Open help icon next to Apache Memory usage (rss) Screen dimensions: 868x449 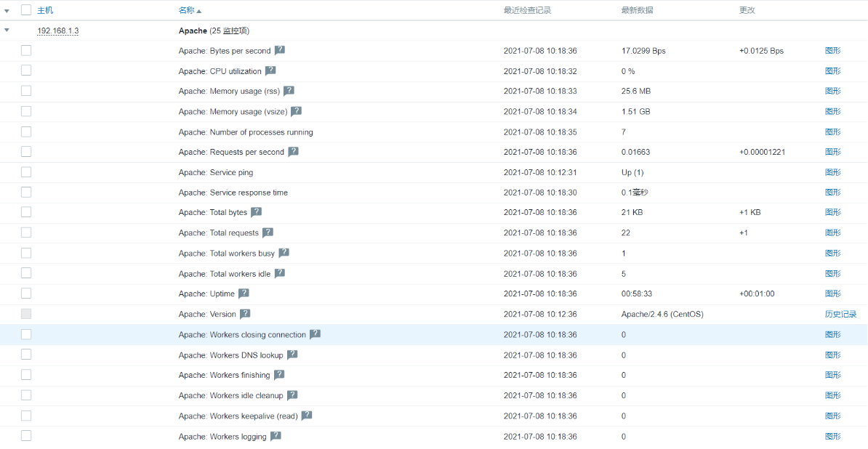(x=289, y=91)
